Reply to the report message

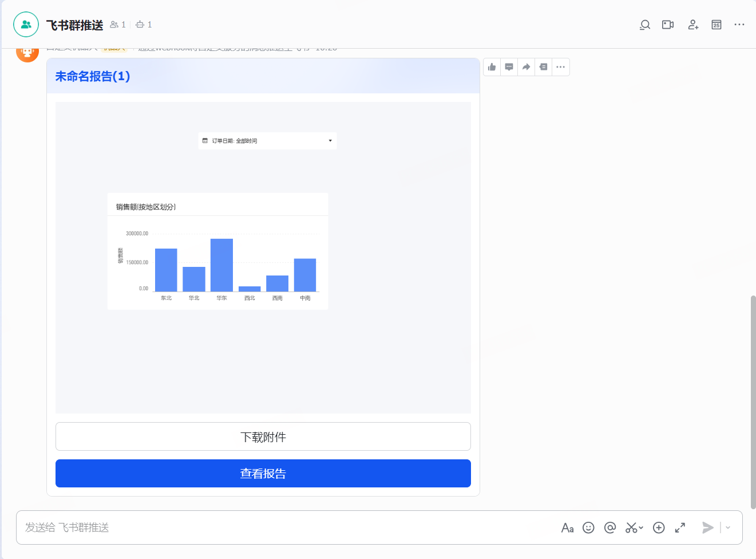(x=509, y=67)
